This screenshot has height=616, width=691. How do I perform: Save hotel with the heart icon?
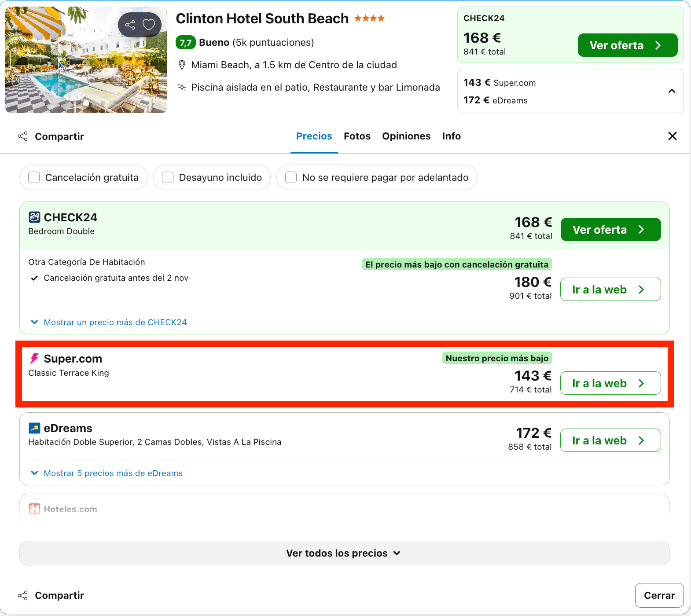[x=149, y=25]
